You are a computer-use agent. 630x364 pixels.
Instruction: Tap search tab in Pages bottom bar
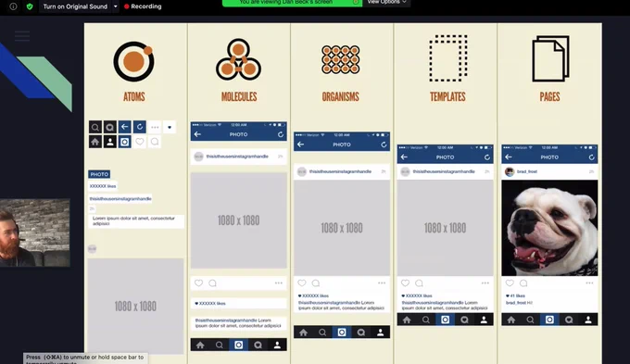(x=530, y=320)
